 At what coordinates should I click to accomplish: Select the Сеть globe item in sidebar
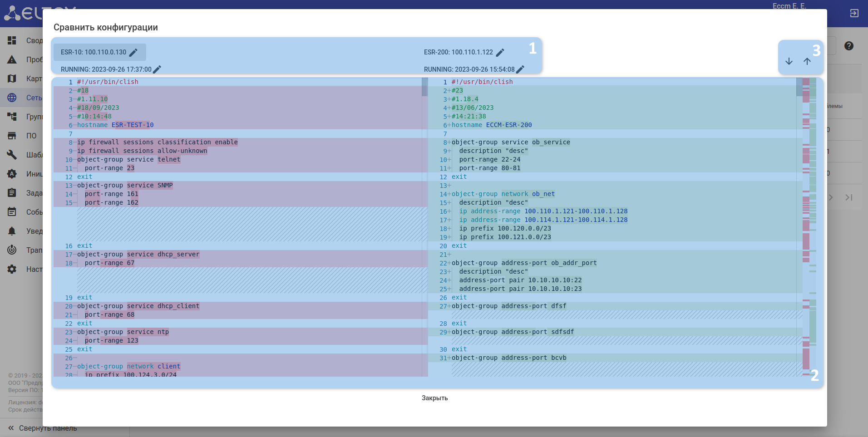click(x=12, y=98)
